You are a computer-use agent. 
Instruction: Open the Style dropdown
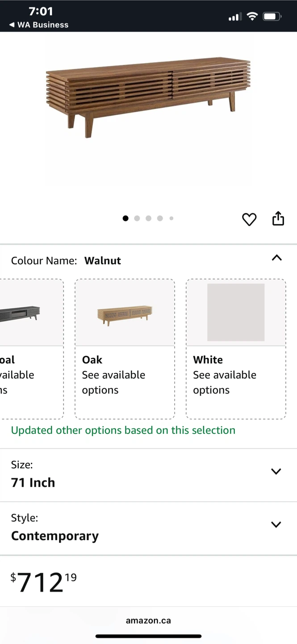pyautogui.click(x=276, y=525)
